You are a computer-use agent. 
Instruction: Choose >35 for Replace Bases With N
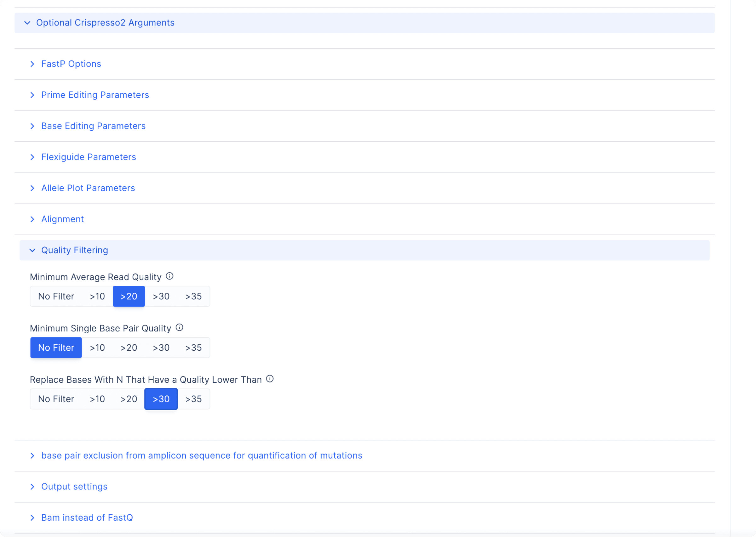point(193,399)
